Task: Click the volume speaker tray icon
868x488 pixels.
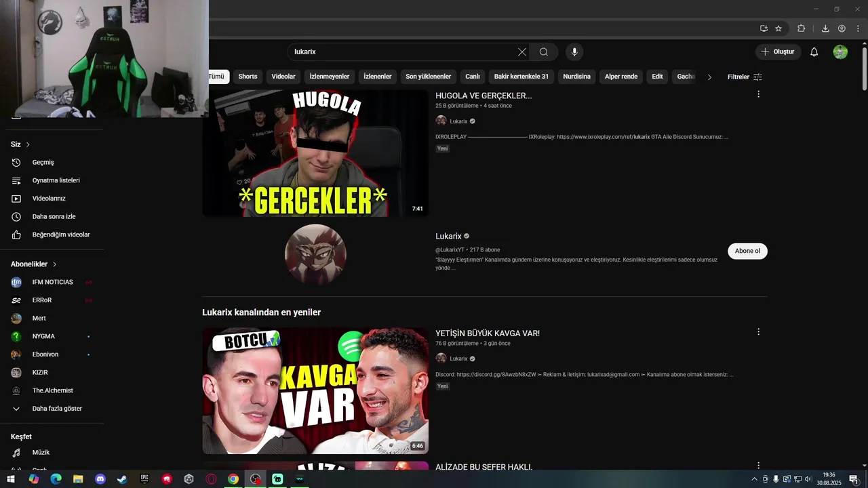Action: click(808, 479)
